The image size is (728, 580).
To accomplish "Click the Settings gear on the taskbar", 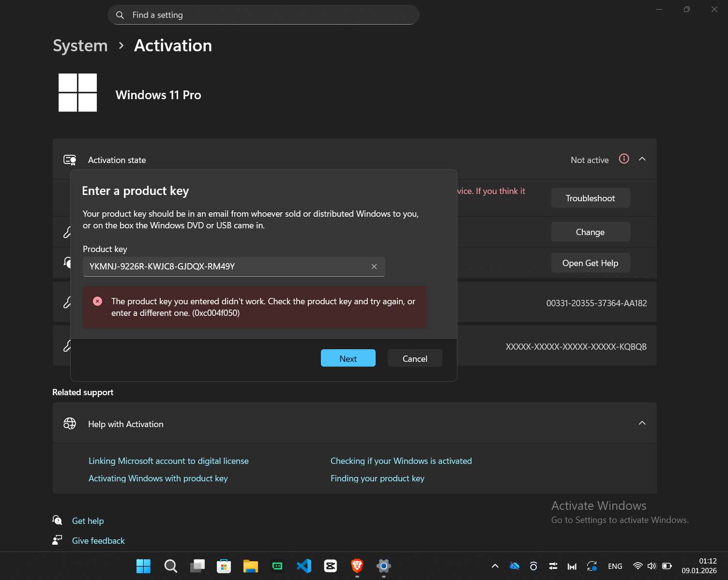I will [384, 566].
